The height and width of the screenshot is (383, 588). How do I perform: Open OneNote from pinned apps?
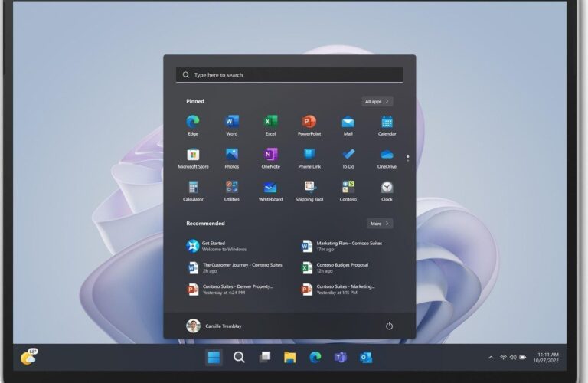pyautogui.click(x=270, y=159)
